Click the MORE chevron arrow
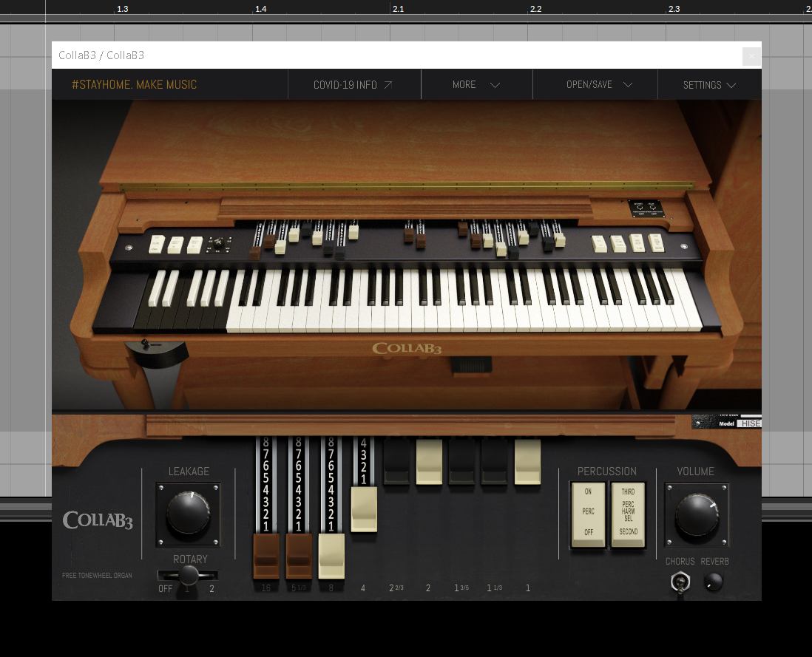This screenshot has width=812, height=657. click(x=495, y=85)
